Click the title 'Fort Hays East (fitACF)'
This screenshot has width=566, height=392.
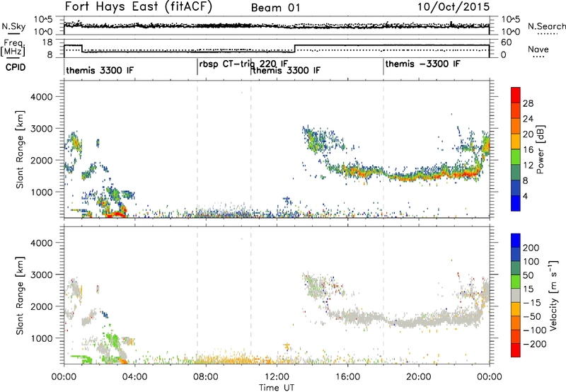[x=138, y=7]
